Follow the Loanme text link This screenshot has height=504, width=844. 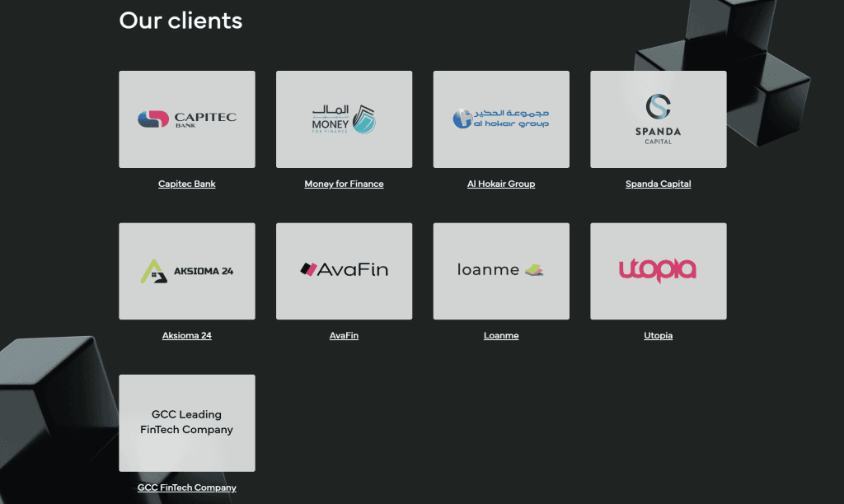pyautogui.click(x=501, y=335)
